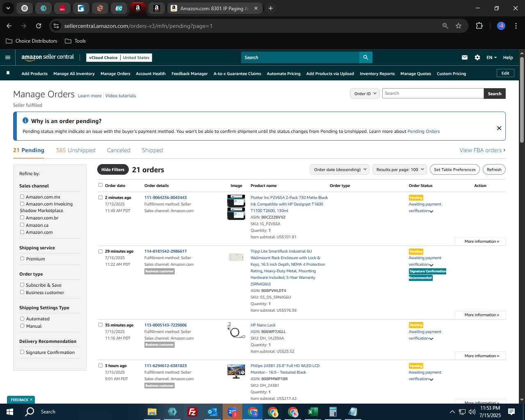The height and width of the screenshot is (420, 525).
Task: Open the notifications icon in the system tray
Action: 511,412
